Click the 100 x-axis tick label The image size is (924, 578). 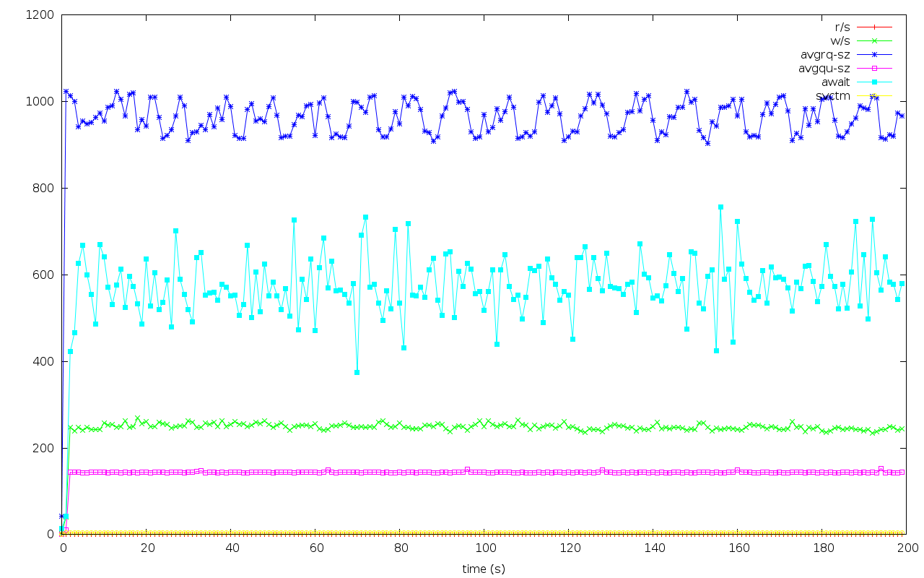click(484, 548)
